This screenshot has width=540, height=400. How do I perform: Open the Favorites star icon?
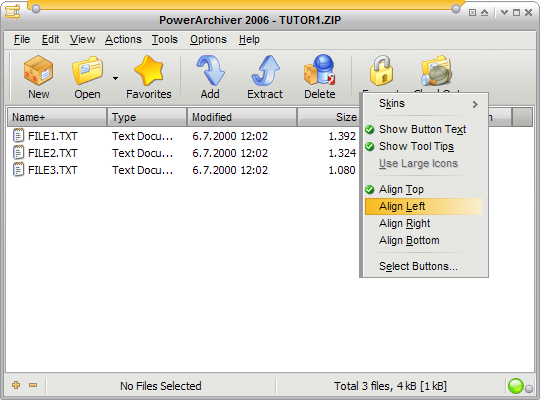149,70
